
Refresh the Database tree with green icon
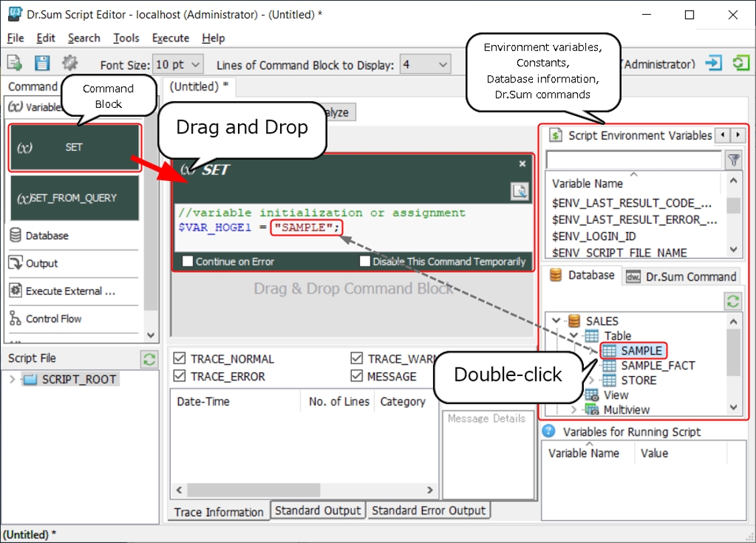(x=734, y=301)
